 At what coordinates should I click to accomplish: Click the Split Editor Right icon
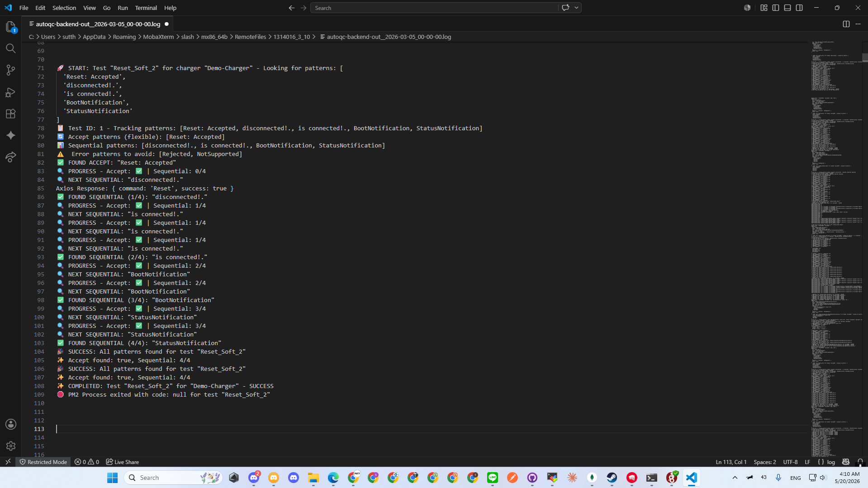[846, 24]
